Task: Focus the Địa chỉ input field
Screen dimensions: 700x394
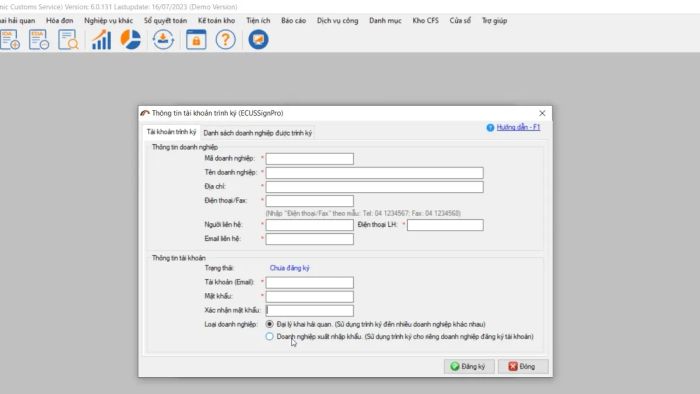Action: [x=375, y=187]
